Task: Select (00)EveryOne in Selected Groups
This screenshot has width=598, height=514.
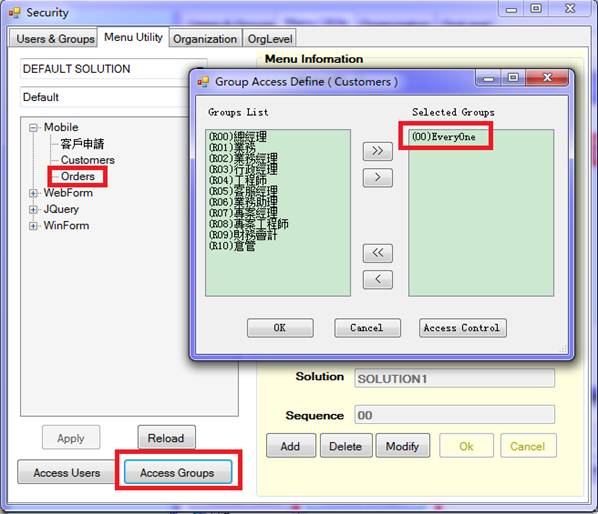Action: click(444, 137)
